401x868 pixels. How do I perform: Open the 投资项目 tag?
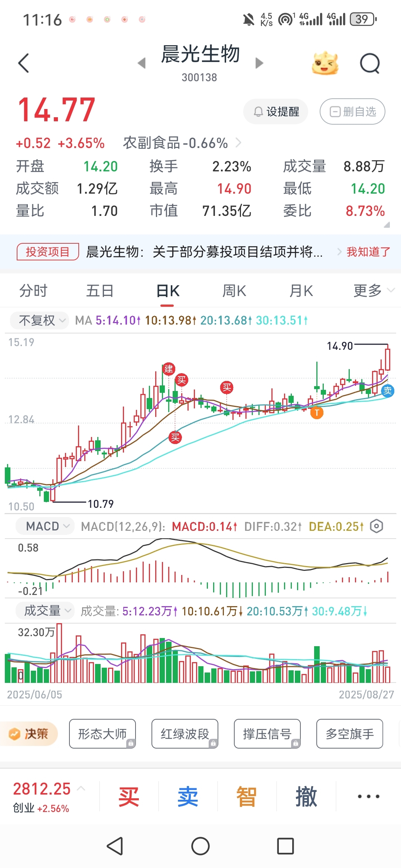coord(48,252)
